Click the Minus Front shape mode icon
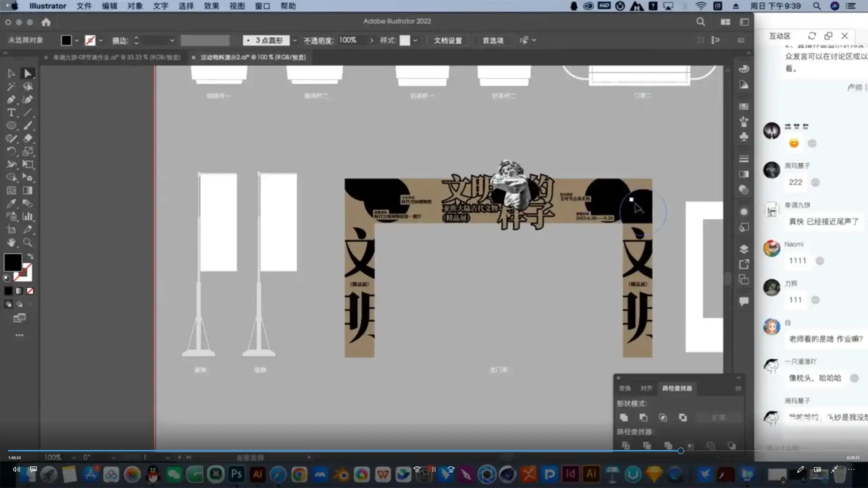 click(643, 418)
